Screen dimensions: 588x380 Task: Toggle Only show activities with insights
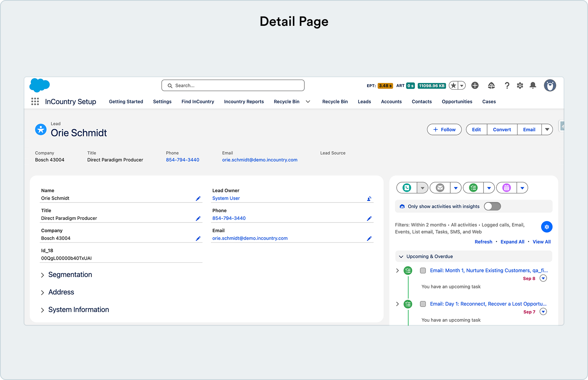[x=492, y=206]
